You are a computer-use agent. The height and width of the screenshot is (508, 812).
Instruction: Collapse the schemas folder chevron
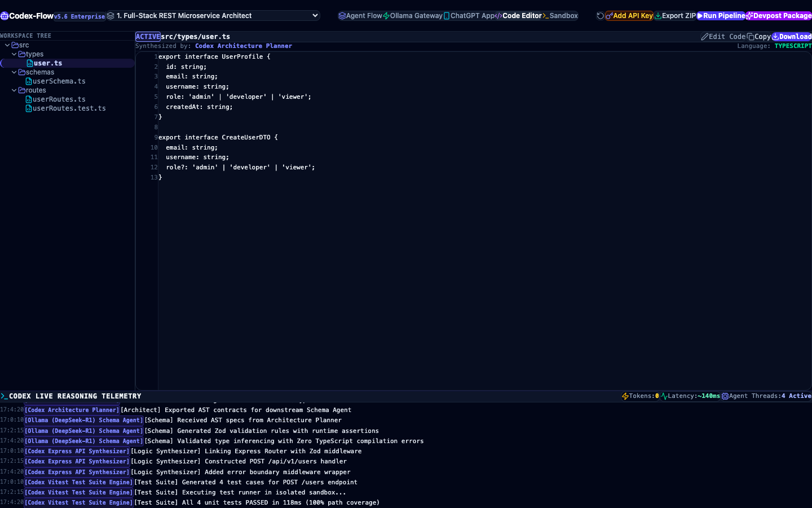click(x=14, y=72)
